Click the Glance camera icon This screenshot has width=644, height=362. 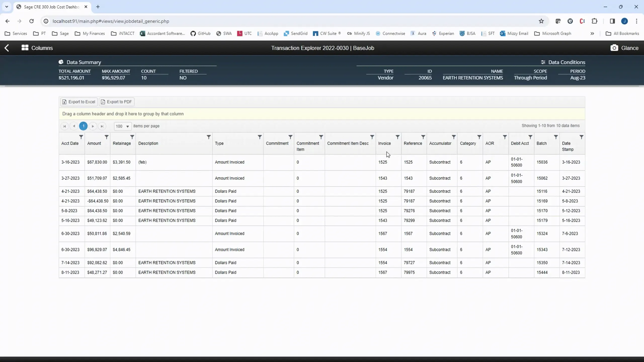point(615,48)
